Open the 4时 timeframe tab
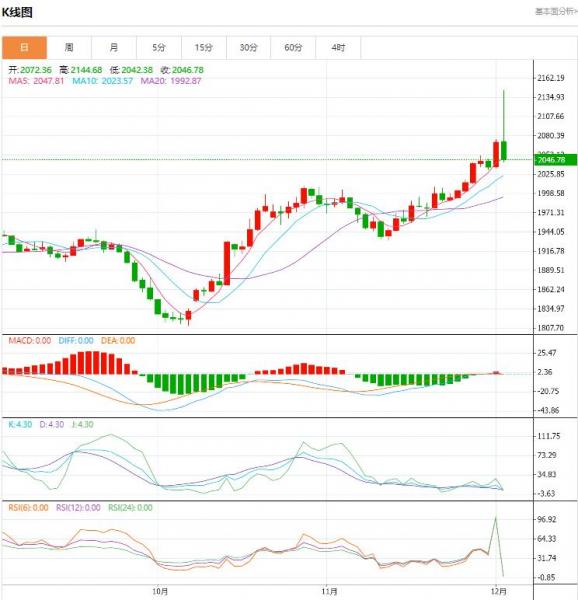Image resolution: width=578 pixels, height=600 pixels. point(339,47)
